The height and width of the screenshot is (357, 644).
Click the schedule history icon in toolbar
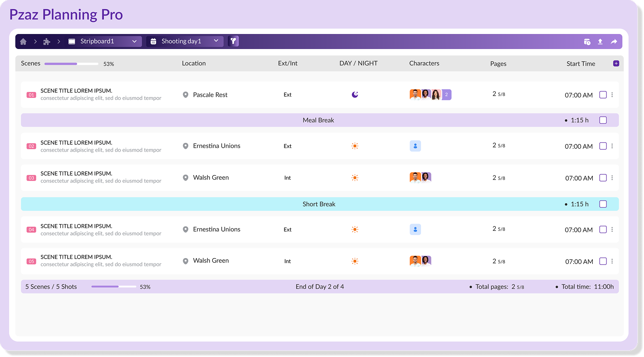587,41
